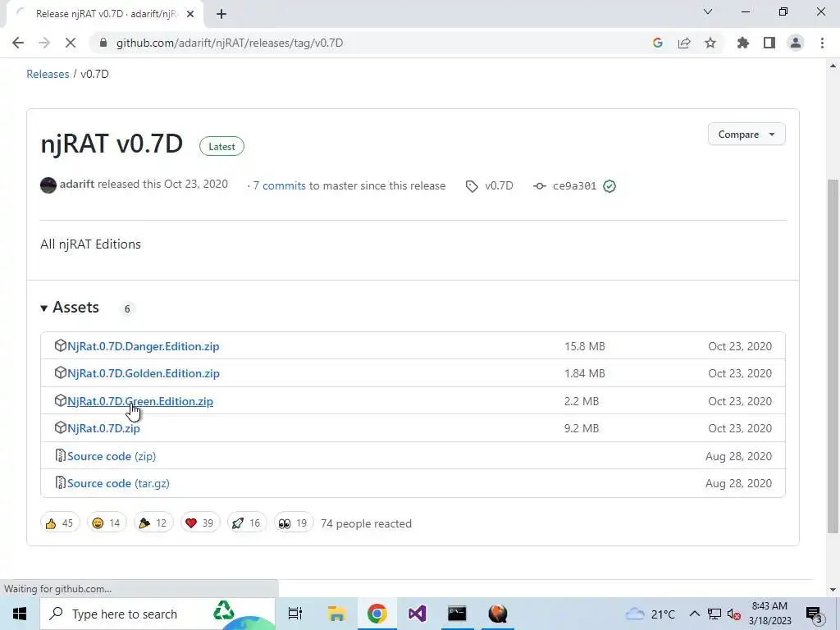840x630 pixels.
Task: Show the verified signature checkmark
Action: click(609, 186)
